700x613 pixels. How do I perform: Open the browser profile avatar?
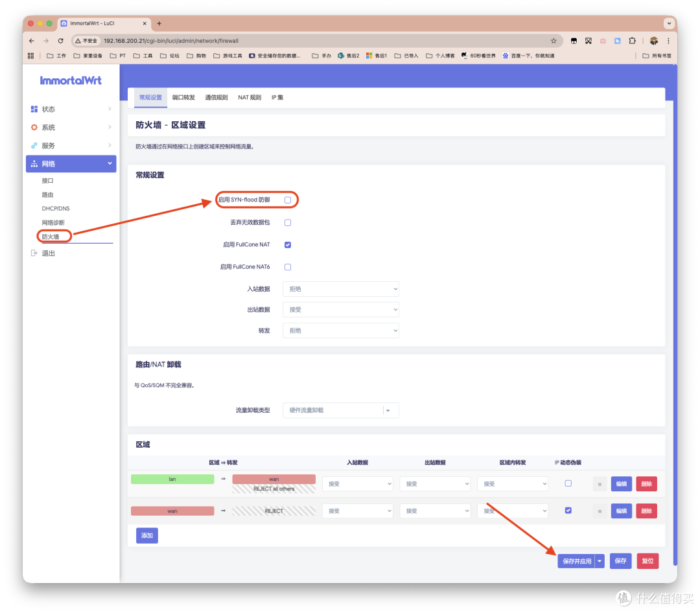653,41
